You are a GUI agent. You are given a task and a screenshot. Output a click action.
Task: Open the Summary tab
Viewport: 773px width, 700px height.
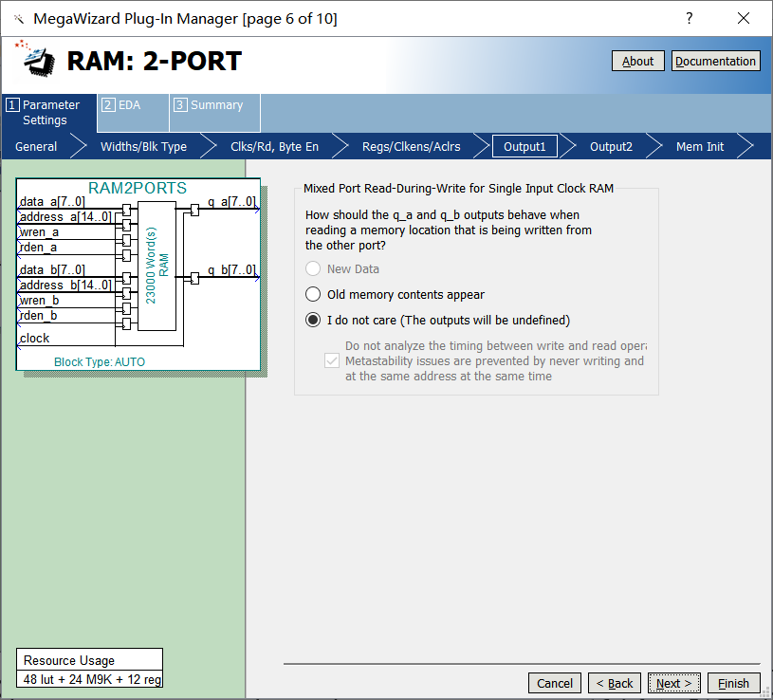coord(209,105)
